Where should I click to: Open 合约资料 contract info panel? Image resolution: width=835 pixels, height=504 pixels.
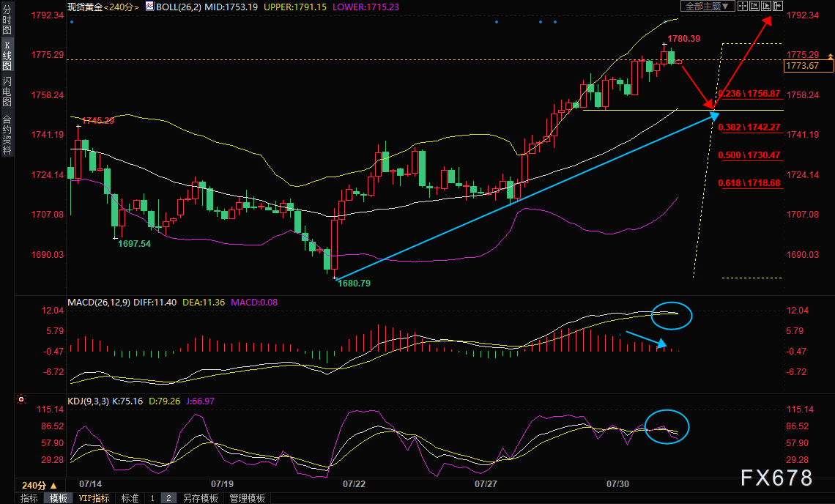pos(7,134)
